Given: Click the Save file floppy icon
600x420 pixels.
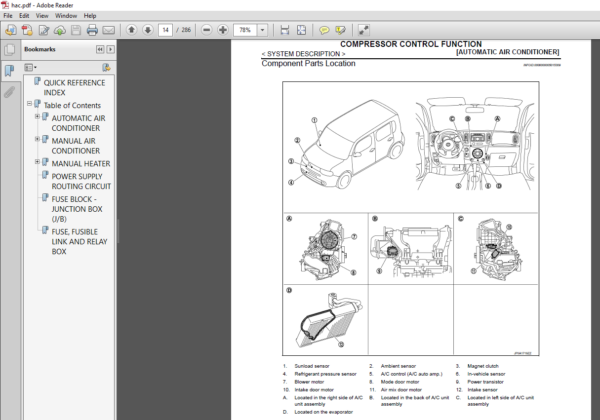Looking at the screenshot, I should tap(76, 30).
